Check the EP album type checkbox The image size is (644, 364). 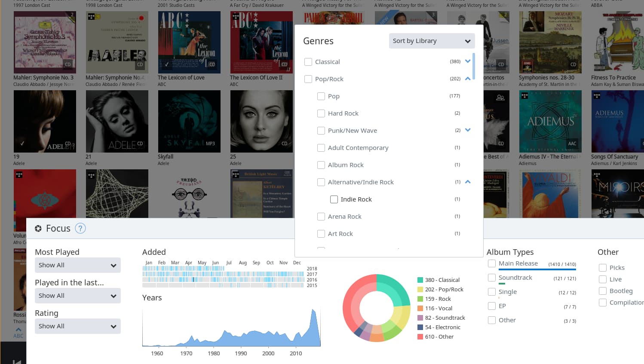pos(492,306)
